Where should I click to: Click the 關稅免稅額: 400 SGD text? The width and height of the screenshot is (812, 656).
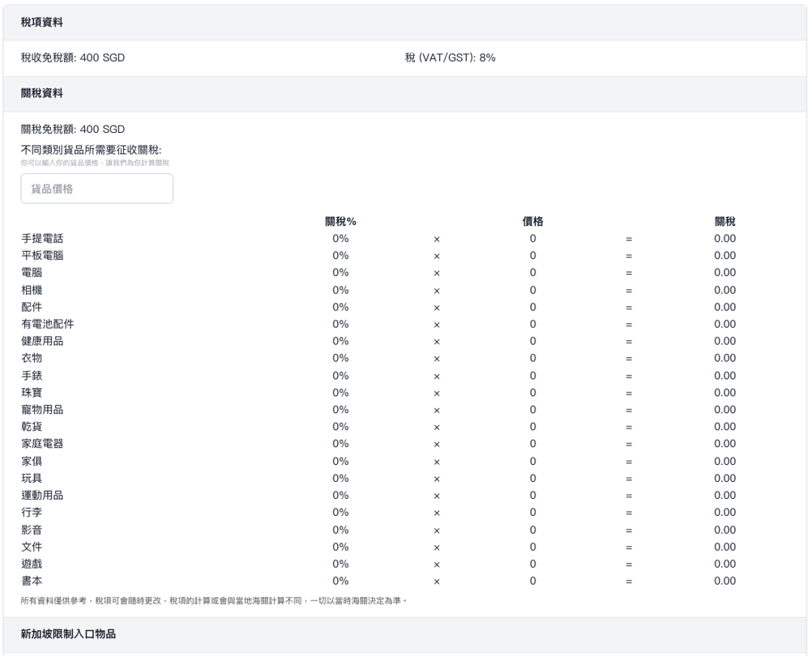click(x=73, y=130)
